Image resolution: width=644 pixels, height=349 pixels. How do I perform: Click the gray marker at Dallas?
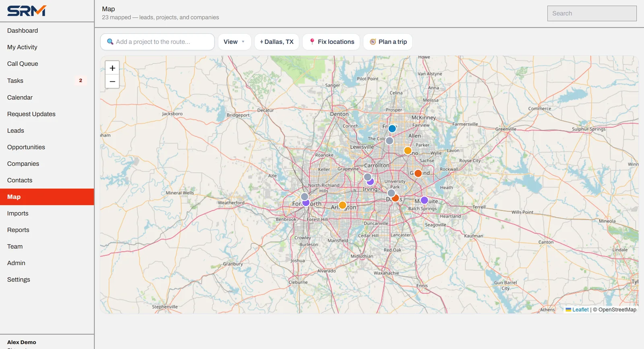click(391, 193)
